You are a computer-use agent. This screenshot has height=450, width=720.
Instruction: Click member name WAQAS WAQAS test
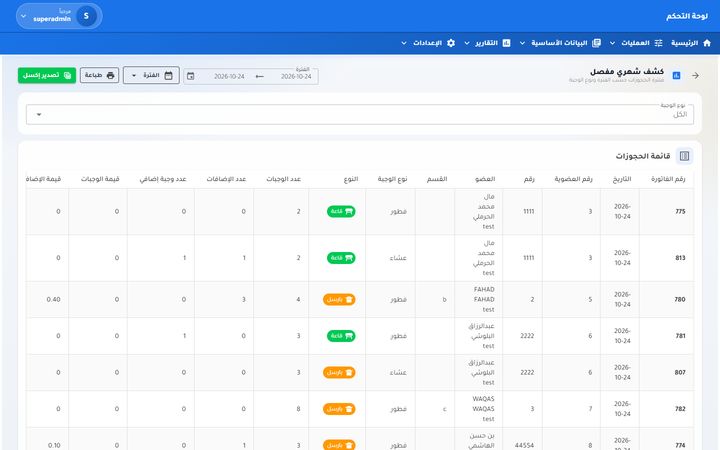point(484,409)
